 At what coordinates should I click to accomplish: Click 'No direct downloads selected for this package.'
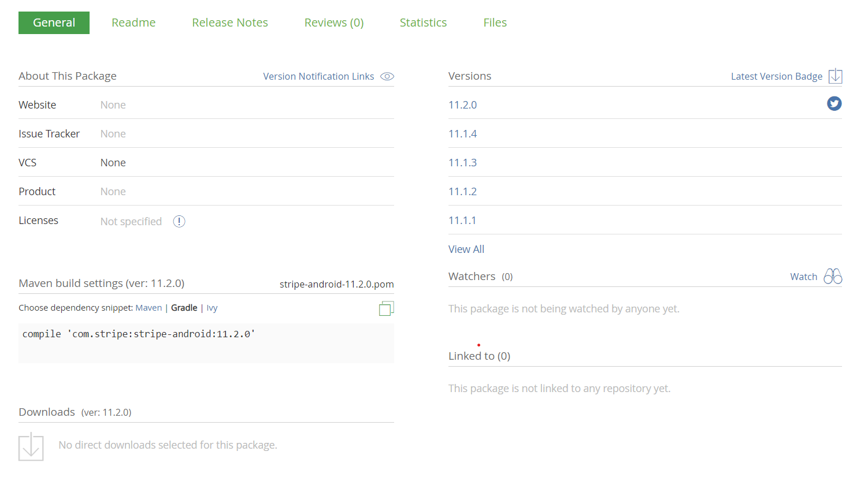tap(168, 445)
